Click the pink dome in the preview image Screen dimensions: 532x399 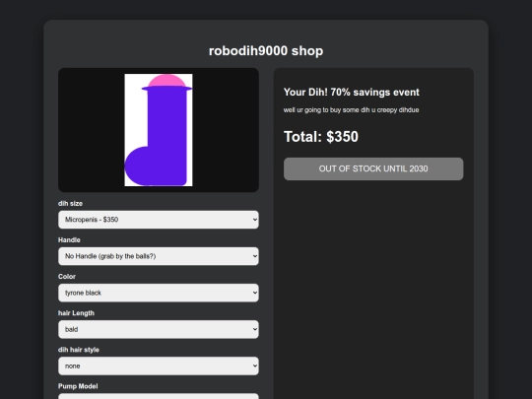166,81
